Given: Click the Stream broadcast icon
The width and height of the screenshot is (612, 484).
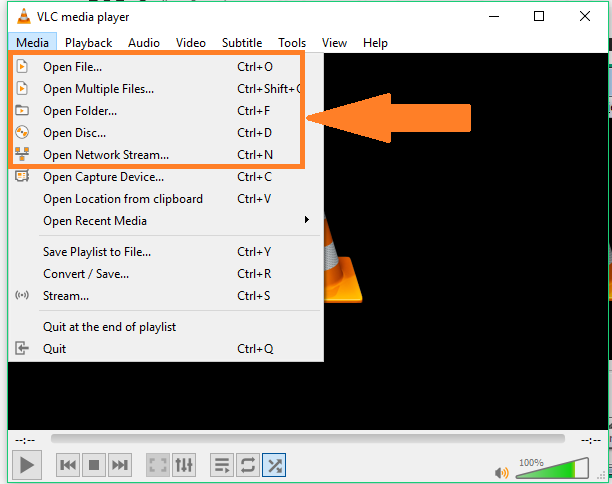Looking at the screenshot, I should point(22,295).
